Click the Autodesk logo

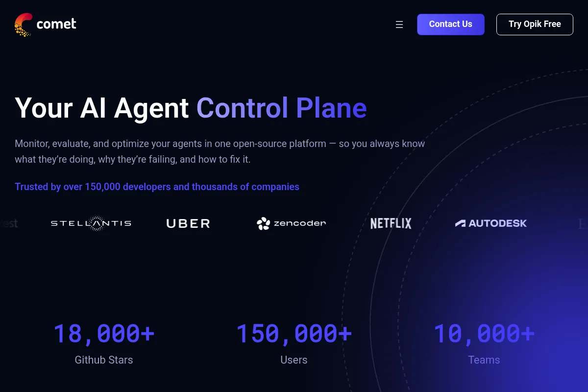[491, 223]
